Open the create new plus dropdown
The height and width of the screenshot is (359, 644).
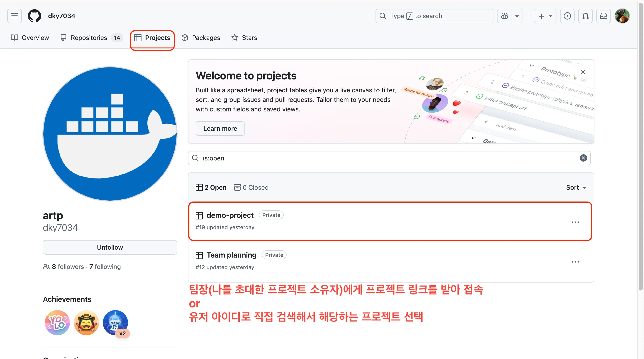tap(545, 16)
